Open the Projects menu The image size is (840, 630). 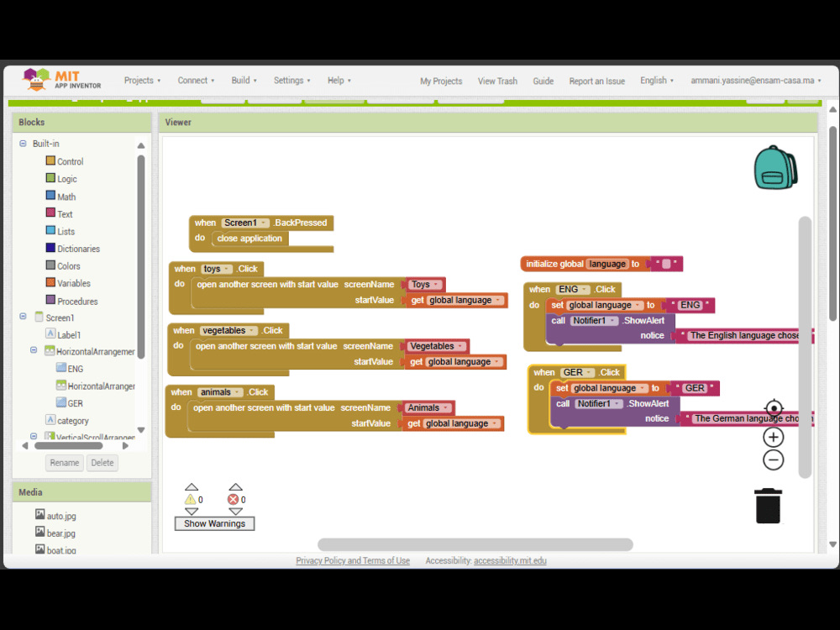tap(143, 81)
